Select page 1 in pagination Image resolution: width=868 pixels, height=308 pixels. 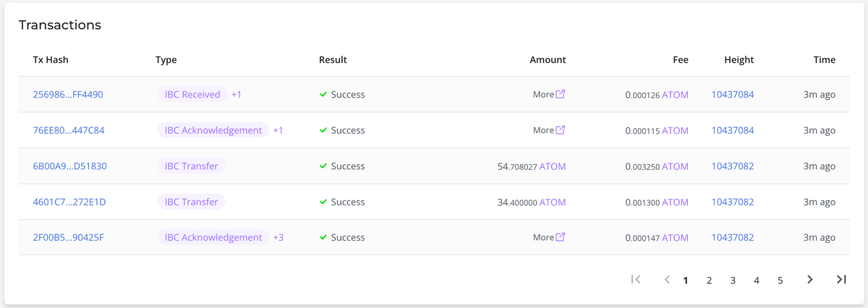(x=686, y=281)
